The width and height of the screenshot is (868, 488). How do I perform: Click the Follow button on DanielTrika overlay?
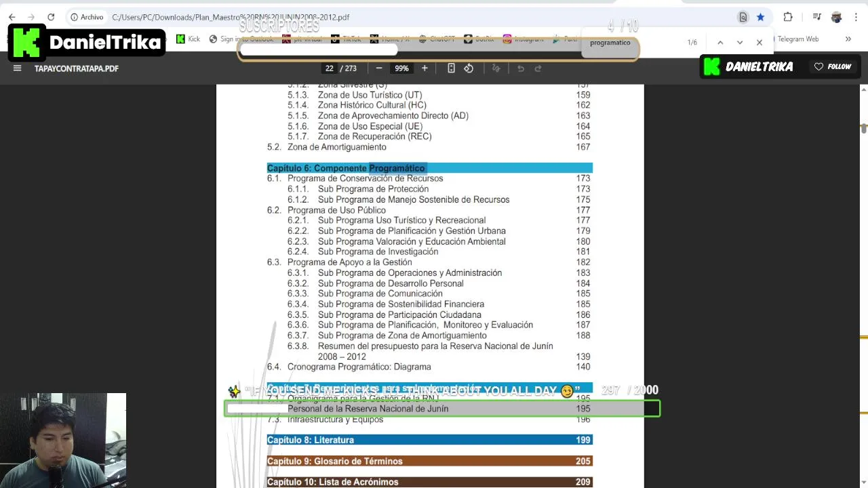pyautogui.click(x=833, y=66)
